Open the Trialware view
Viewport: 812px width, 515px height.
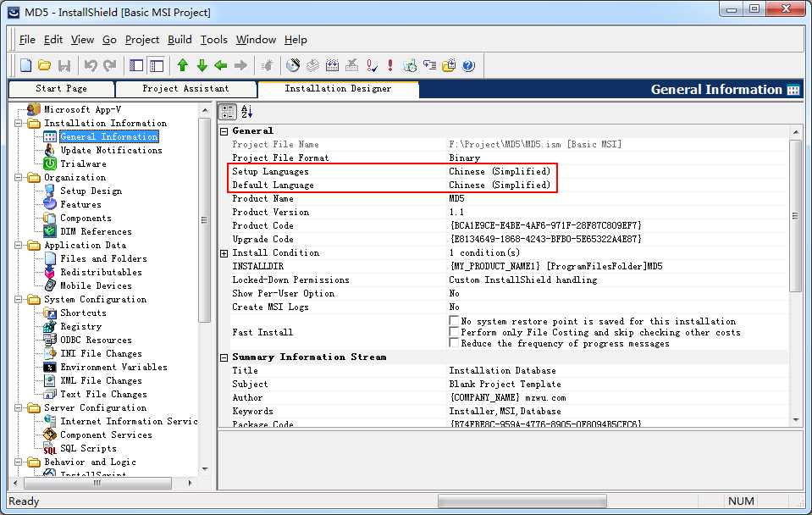click(x=83, y=163)
